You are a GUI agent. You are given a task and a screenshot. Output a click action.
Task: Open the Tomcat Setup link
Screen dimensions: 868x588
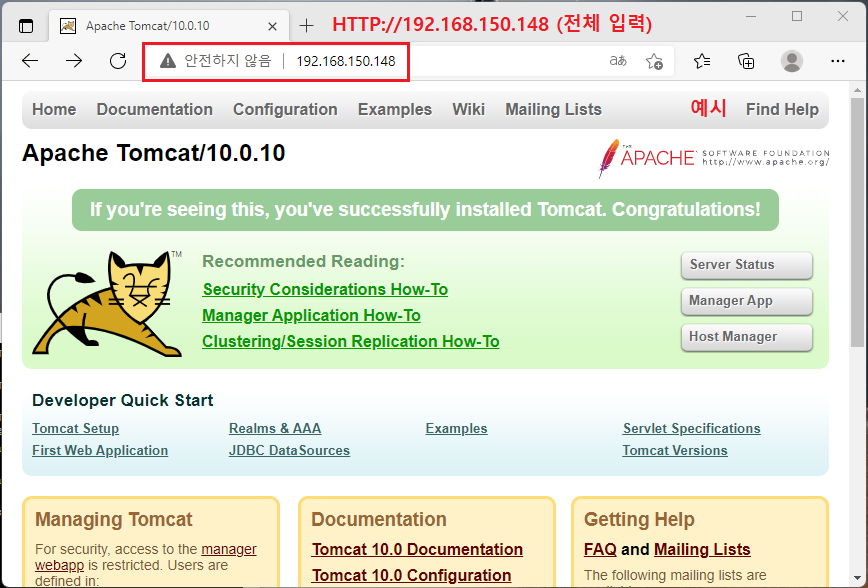[x=75, y=429]
